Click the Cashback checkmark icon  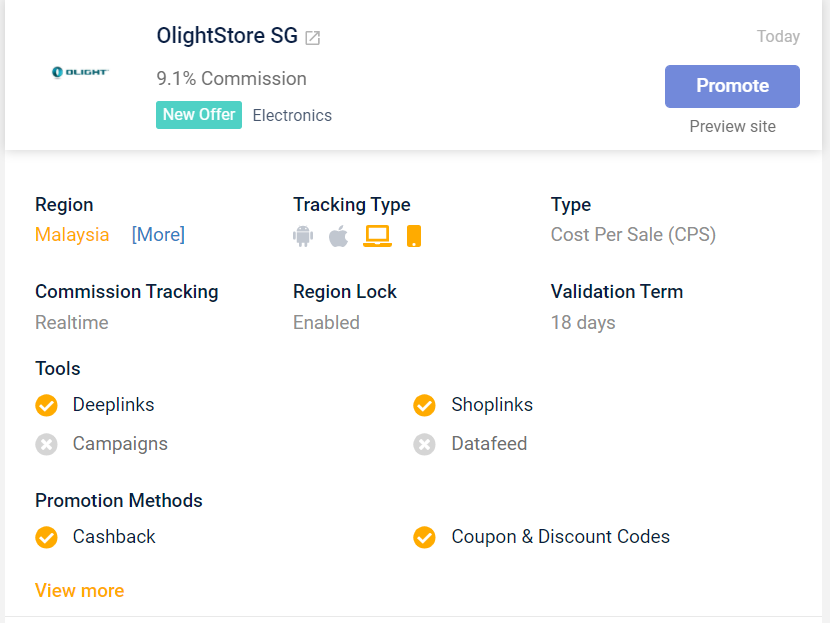coord(47,537)
